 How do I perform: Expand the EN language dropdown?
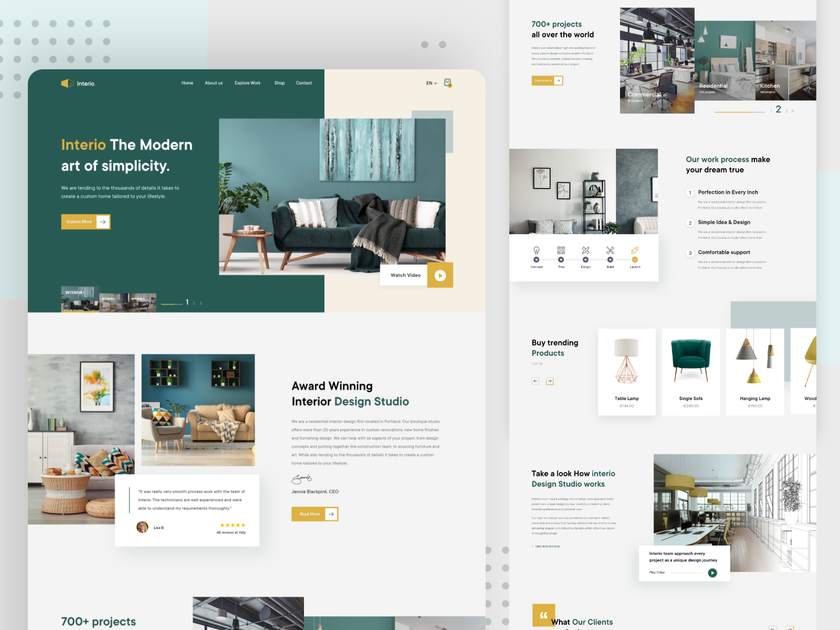pos(431,83)
